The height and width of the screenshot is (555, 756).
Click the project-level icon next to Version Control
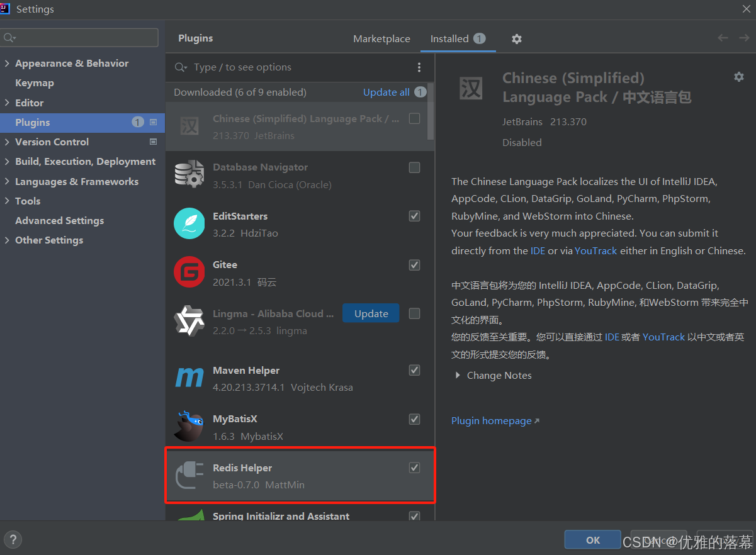[x=153, y=142]
